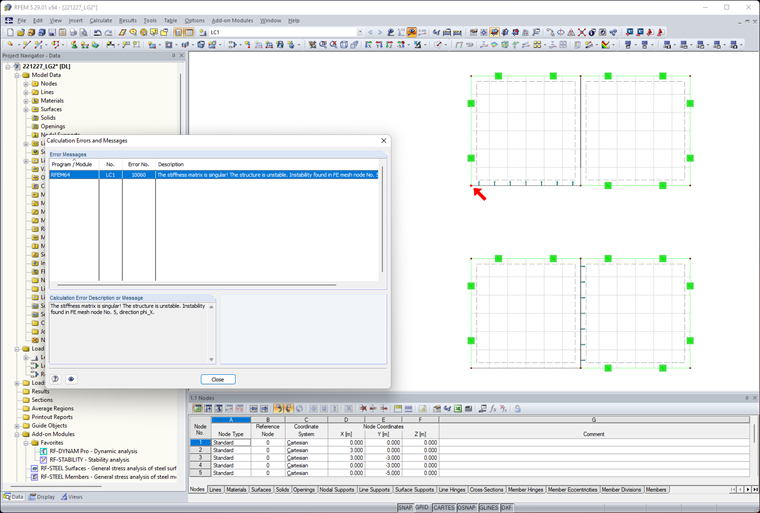Open the LC1 load case dropdown
Screen dimensions: 760x513
[x=360, y=32]
